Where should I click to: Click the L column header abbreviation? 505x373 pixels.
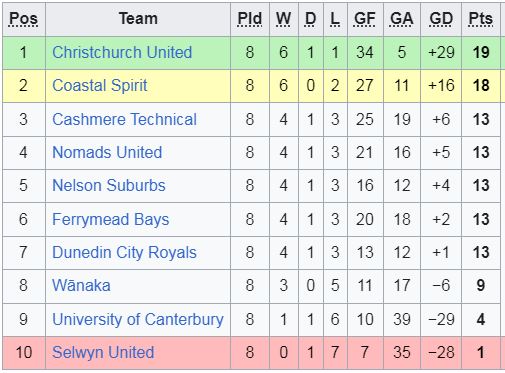click(x=335, y=19)
